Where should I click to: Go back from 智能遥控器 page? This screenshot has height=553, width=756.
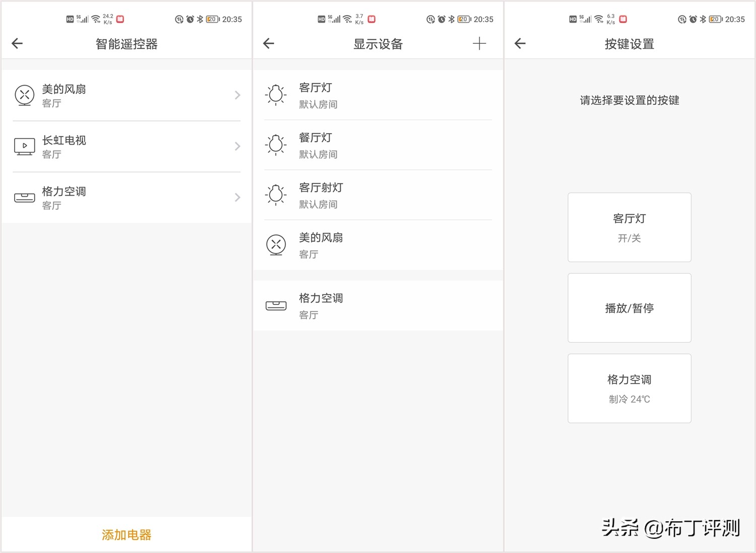17,43
